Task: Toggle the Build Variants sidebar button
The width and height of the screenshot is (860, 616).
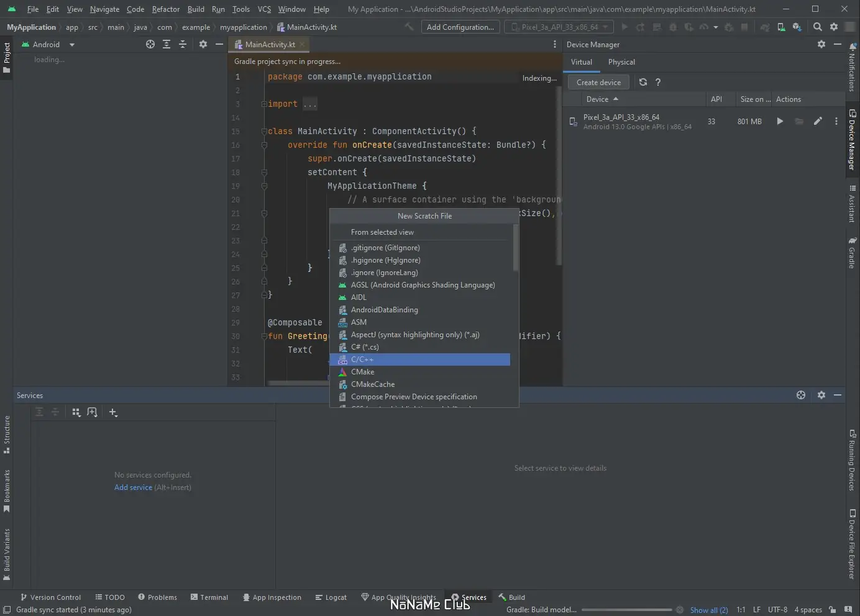Action: click(x=7, y=554)
